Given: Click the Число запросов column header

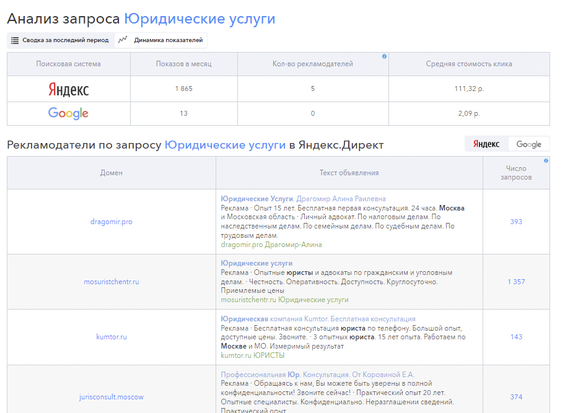Looking at the screenshot, I should [516, 173].
